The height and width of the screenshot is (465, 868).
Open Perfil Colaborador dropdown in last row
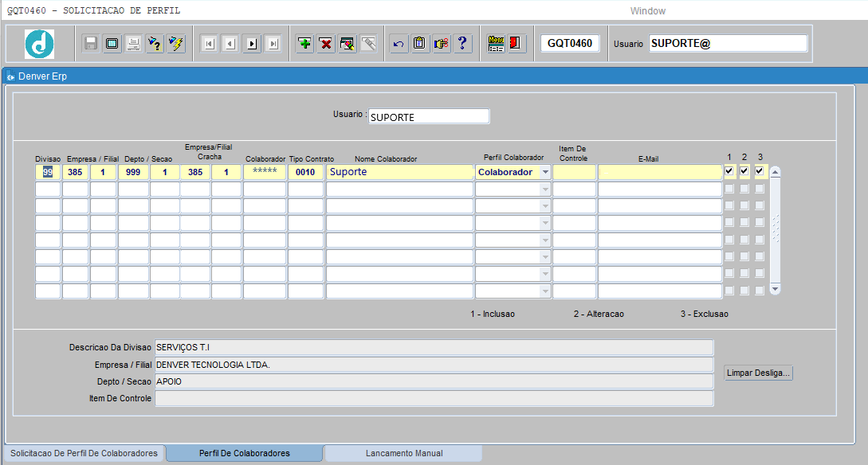pyautogui.click(x=545, y=291)
